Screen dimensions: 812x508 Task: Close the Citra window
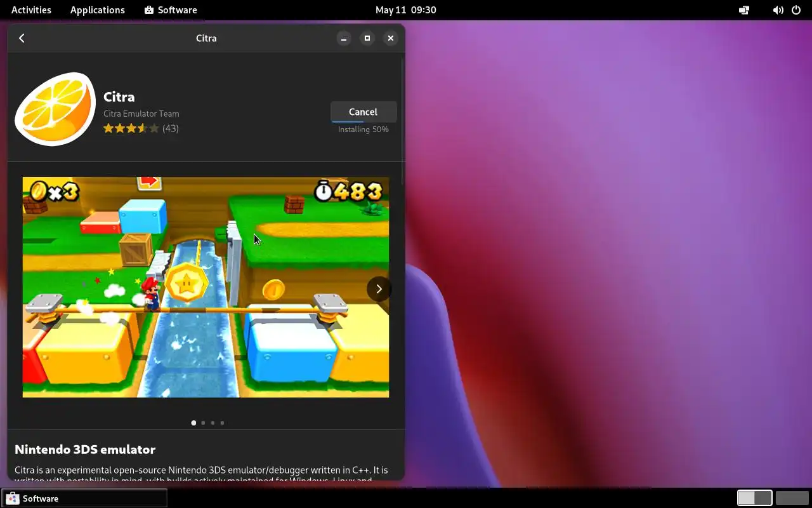(391, 38)
